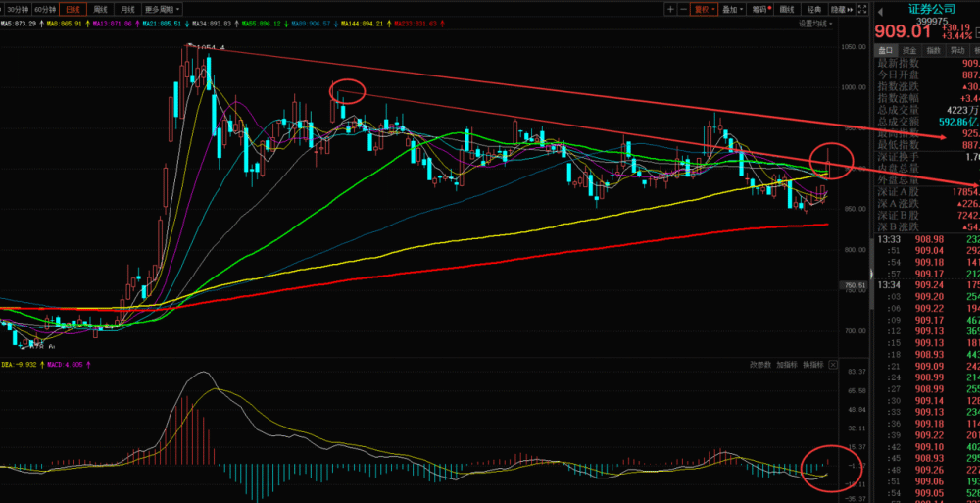Switch to 60分钟 period
Screen dimensions: 980x503
coord(46,10)
